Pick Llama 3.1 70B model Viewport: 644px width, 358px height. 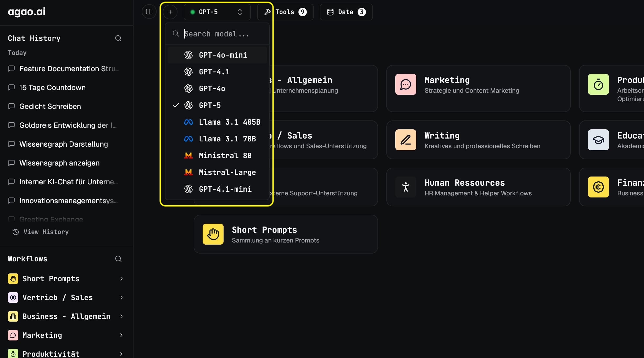tap(217, 139)
